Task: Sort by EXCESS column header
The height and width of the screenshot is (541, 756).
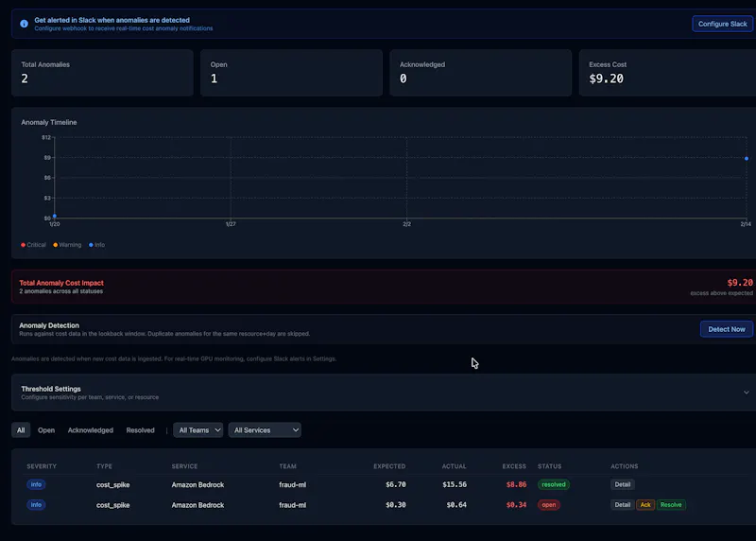Action: (514, 466)
